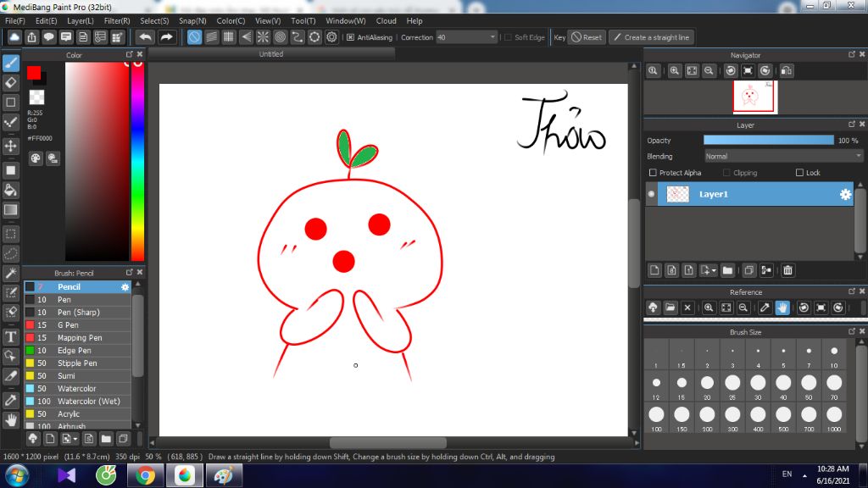The image size is (868, 488).
Task: Click the Windows Start button
Action: [x=17, y=476]
